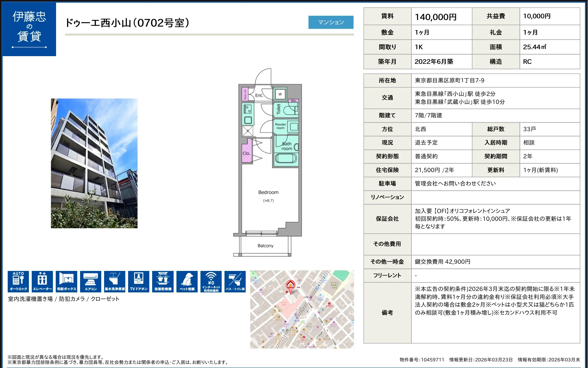Select the 温水洗浄便座 (washlet toilet) icon
Viewport: 588px width, 368px height.
coord(114,282)
